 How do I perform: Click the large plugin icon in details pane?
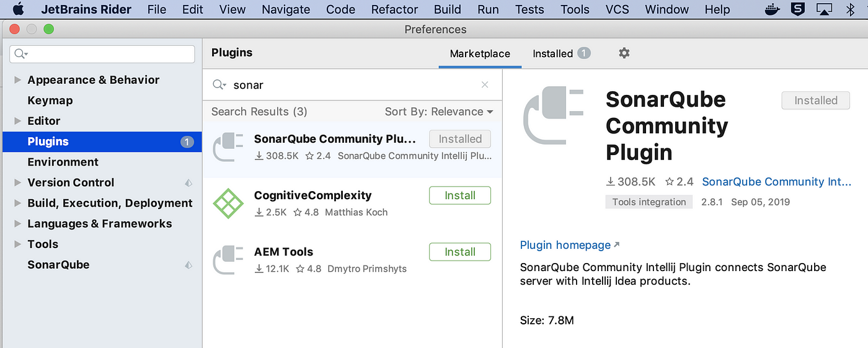[x=554, y=115]
